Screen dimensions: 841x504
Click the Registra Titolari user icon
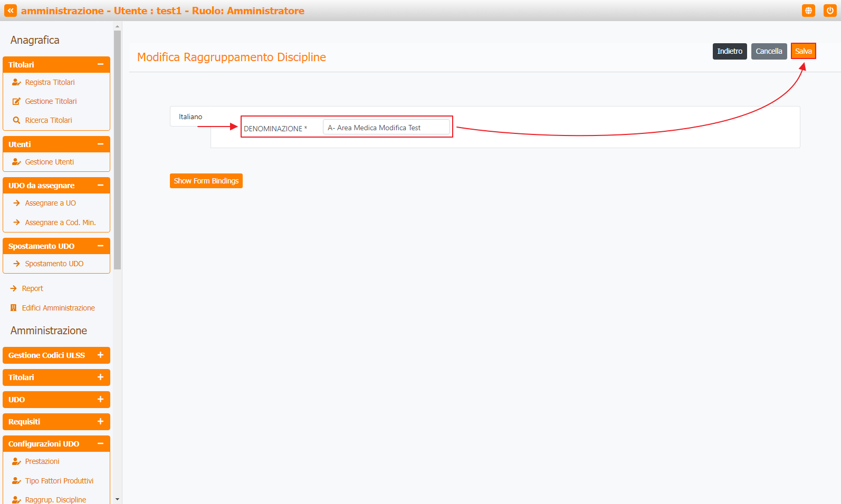[16, 82]
